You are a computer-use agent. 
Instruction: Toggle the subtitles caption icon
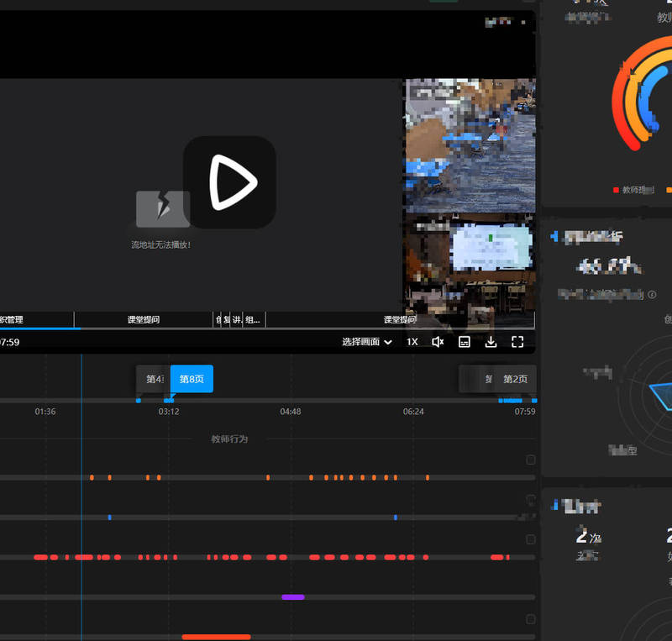point(464,342)
